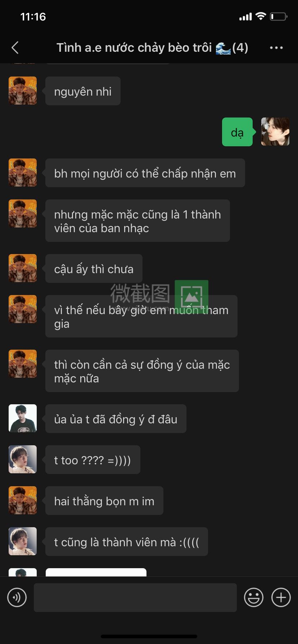The width and height of the screenshot is (298, 644).
Task: Open your own avatar beside "dạ"
Action: click(x=275, y=132)
